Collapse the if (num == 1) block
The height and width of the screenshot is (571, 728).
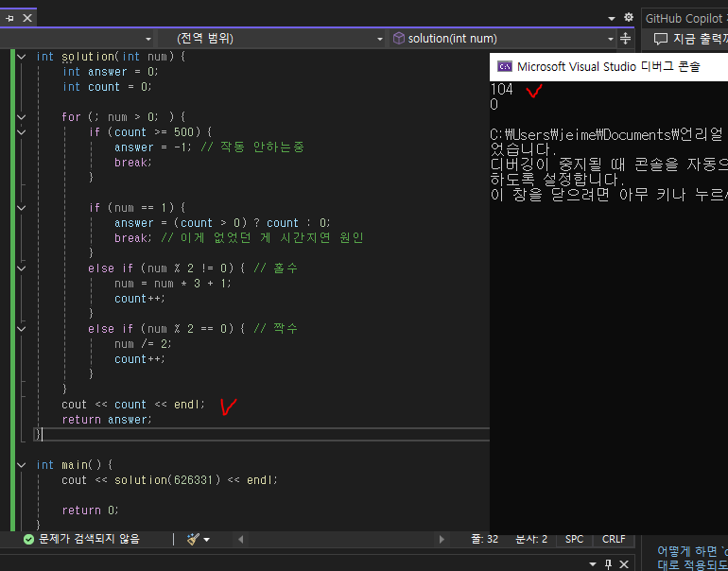coord(22,208)
